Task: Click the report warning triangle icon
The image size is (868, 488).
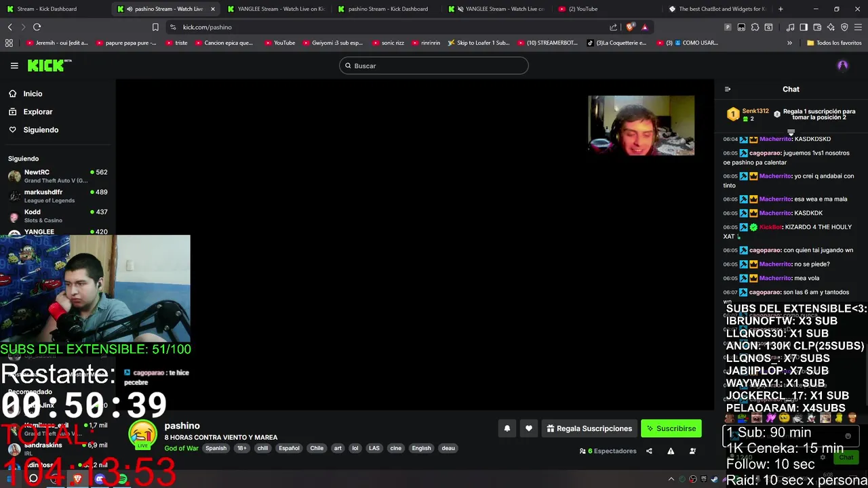Action: pos(671,451)
